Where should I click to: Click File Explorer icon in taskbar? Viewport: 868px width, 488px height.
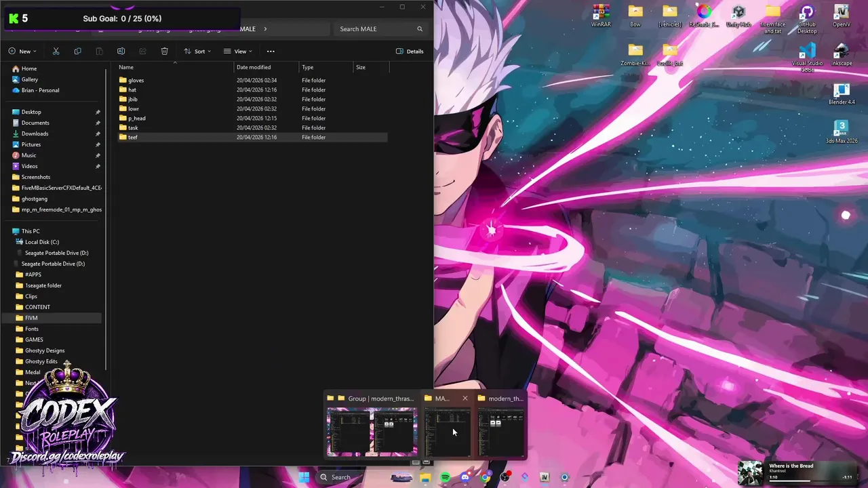click(x=425, y=477)
